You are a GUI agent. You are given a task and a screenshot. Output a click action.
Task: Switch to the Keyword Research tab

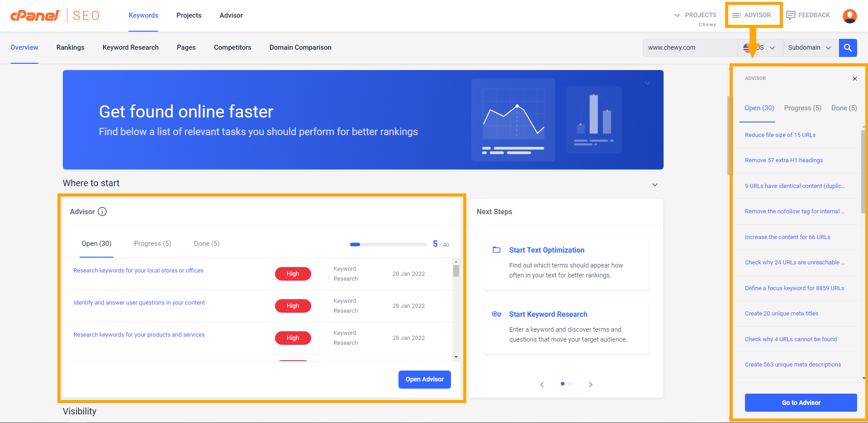[x=131, y=47]
